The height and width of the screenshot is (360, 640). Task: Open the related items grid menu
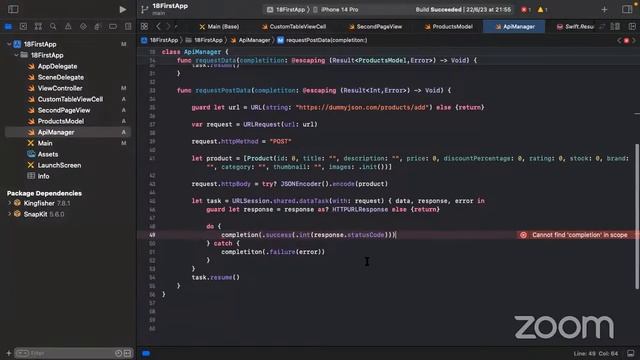144,27
